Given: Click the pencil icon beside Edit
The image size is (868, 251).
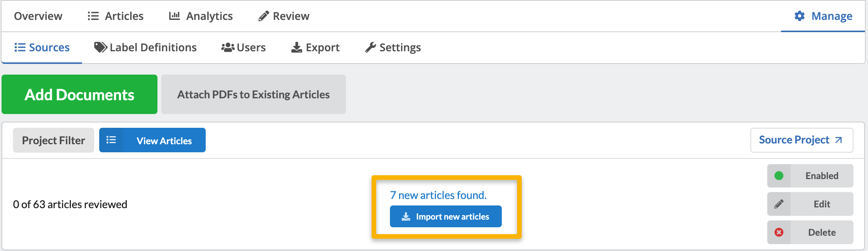Looking at the screenshot, I should [779, 204].
